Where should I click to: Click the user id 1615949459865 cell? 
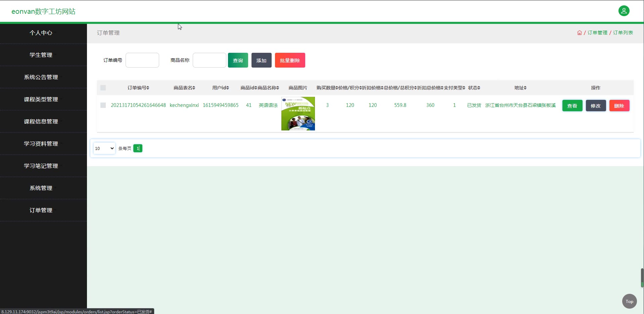pos(221,105)
